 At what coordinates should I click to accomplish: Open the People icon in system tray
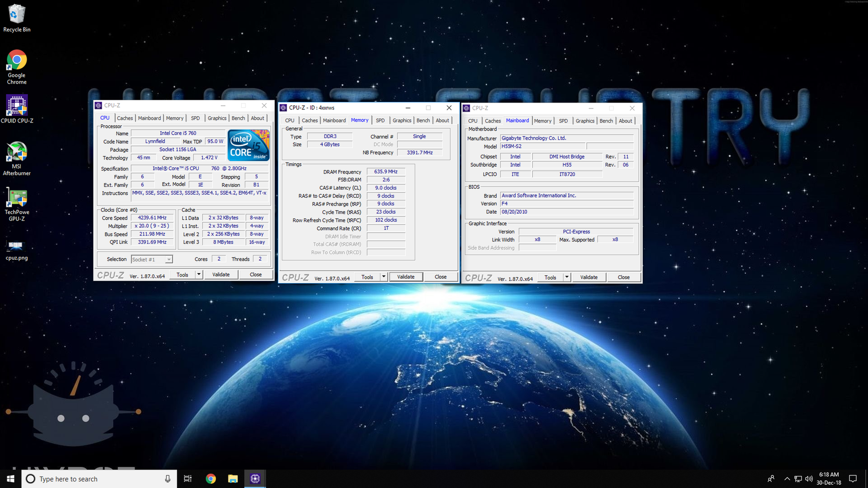(771, 479)
